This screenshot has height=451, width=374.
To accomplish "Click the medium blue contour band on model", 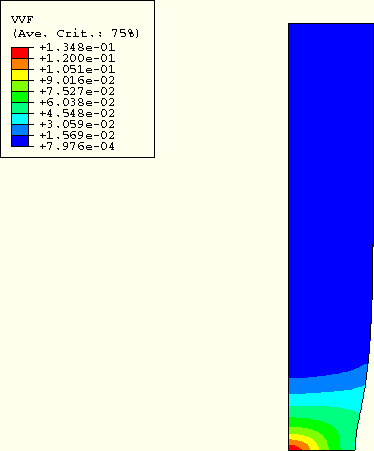I will click(x=327, y=383).
